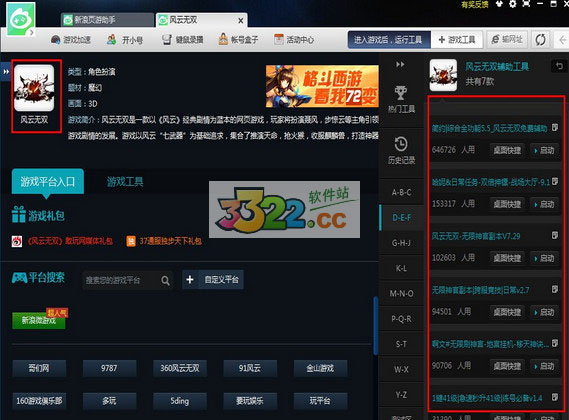Viewport: 569px width, 420px height.
Task: Select the K-L letter filter
Action: tap(401, 268)
